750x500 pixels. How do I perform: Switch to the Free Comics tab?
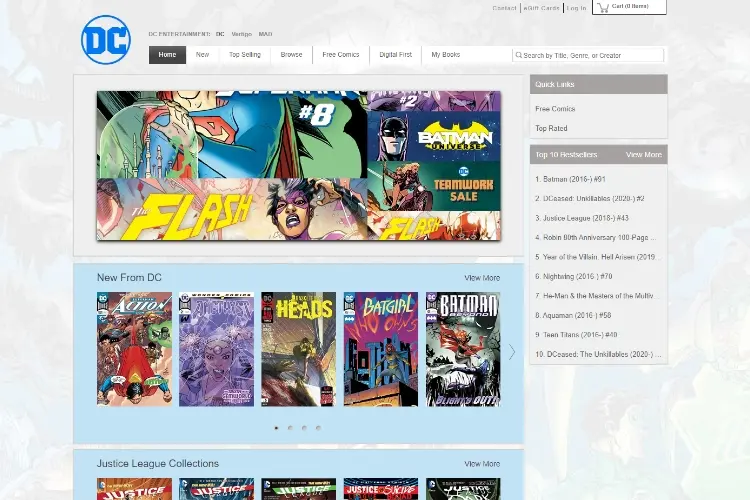tap(341, 55)
